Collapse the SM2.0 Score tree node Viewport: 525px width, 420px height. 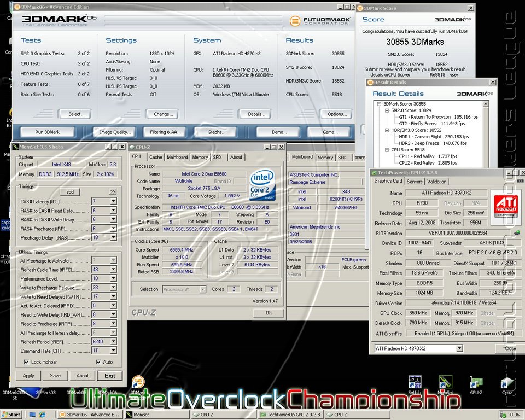coord(387,110)
